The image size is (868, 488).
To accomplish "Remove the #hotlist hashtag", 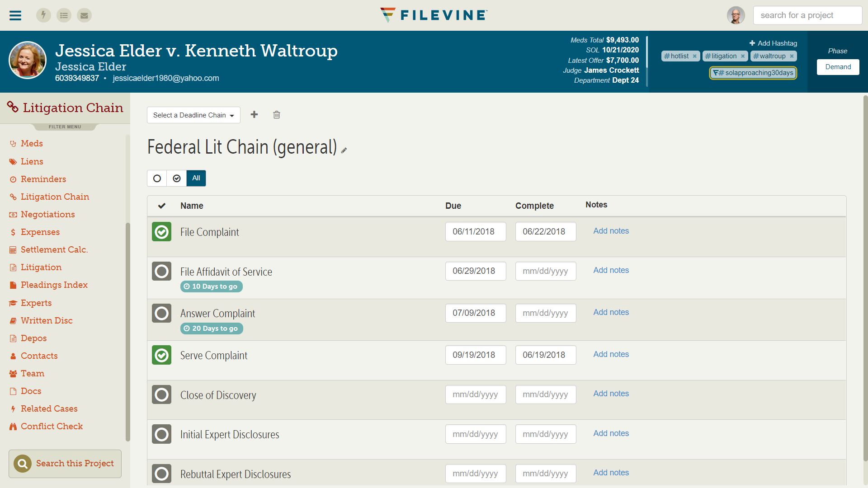I will [694, 56].
